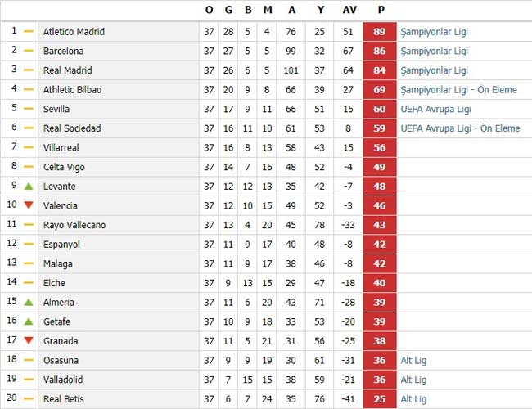The image size is (532, 409).
Task: Open the Athletic Bilbao team link
Action: point(72,89)
